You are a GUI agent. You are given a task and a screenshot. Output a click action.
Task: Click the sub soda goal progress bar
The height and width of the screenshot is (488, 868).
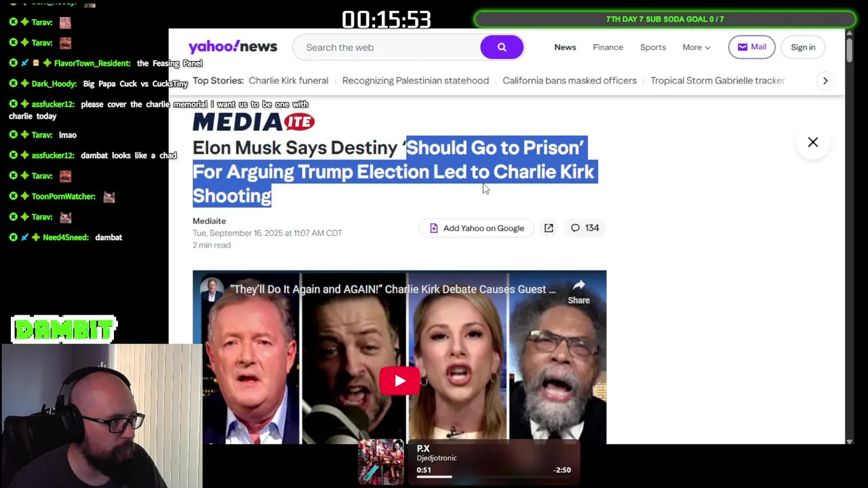(665, 19)
